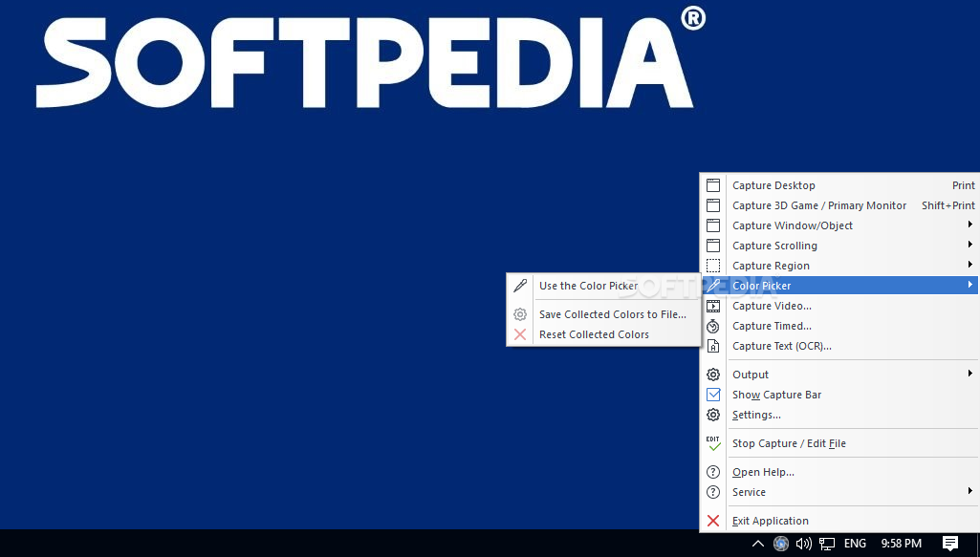Image resolution: width=980 pixels, height=557 pixels.
Task: Click the Capture Scrolling icon
Action: pos(713,246)
